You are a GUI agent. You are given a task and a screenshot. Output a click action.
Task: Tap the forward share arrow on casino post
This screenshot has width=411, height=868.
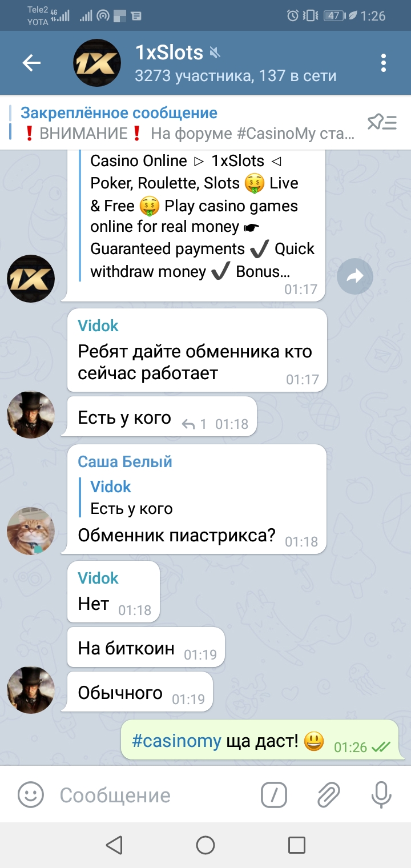[x=355, y=277]
